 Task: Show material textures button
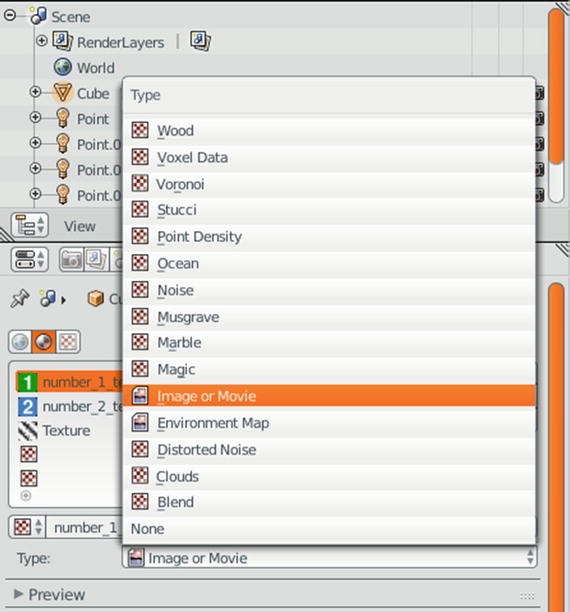(43, 342)
